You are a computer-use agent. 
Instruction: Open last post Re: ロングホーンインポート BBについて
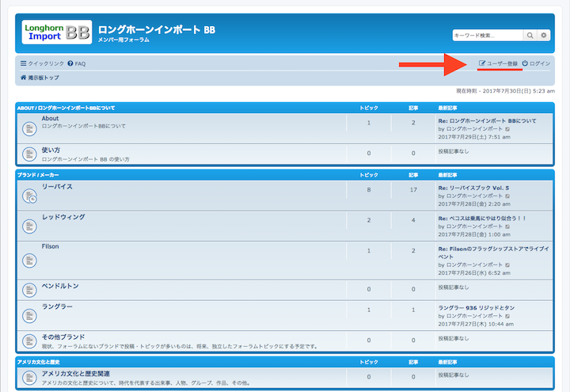pyautogui.click(x=487, y=120)
